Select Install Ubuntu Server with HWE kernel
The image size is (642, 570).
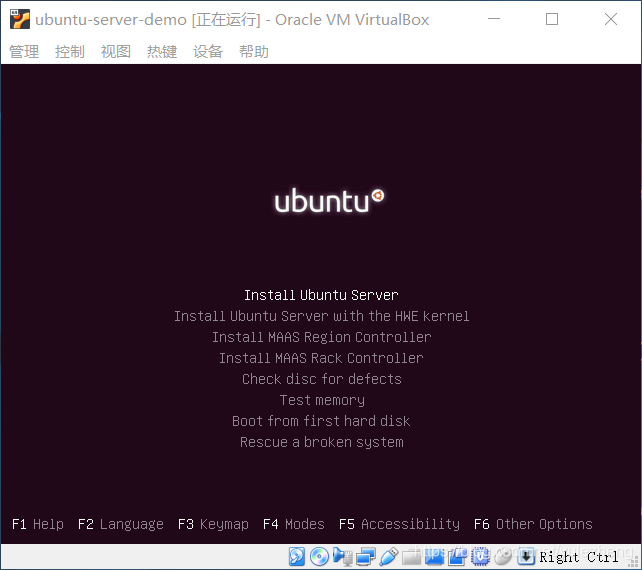[322, 316]
